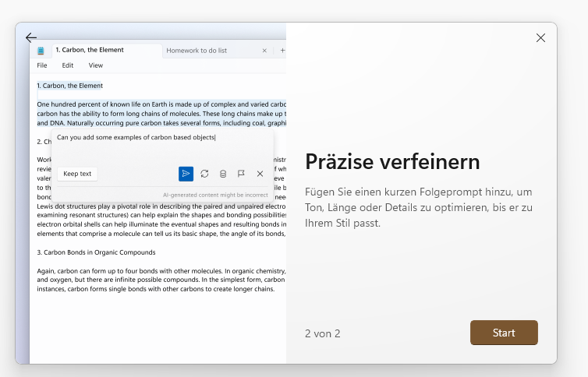Close the 'Homework to do list' tab
588x377 pixels.
pos(264,51)
